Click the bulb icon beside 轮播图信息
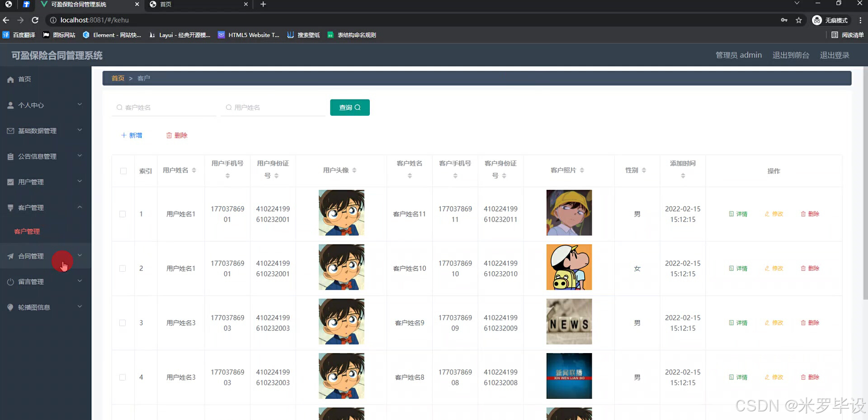868x420 pixels. pos(10,307)
